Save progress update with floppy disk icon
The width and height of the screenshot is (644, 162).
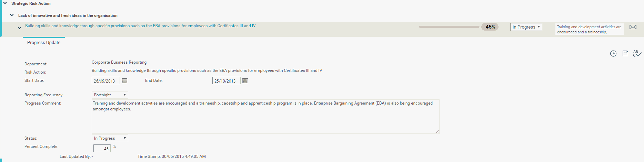(625, 53)
